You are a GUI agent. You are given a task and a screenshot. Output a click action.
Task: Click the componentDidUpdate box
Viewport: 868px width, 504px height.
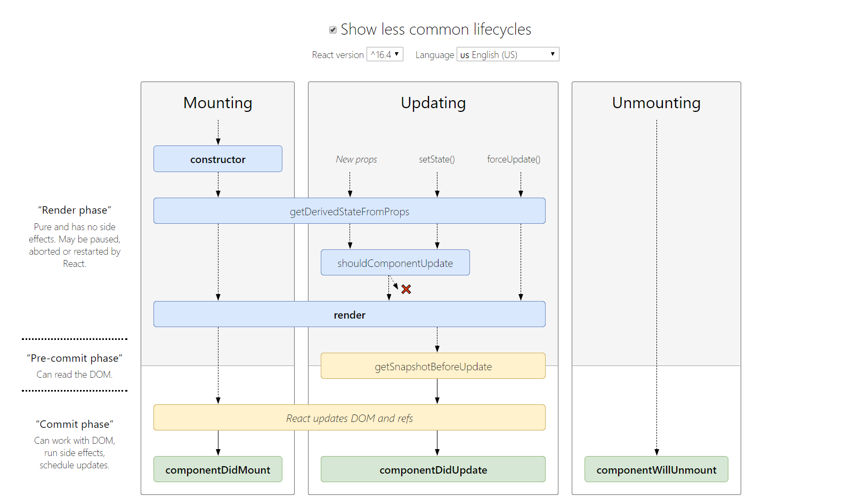pyautogui.click(x=433, y=470)
